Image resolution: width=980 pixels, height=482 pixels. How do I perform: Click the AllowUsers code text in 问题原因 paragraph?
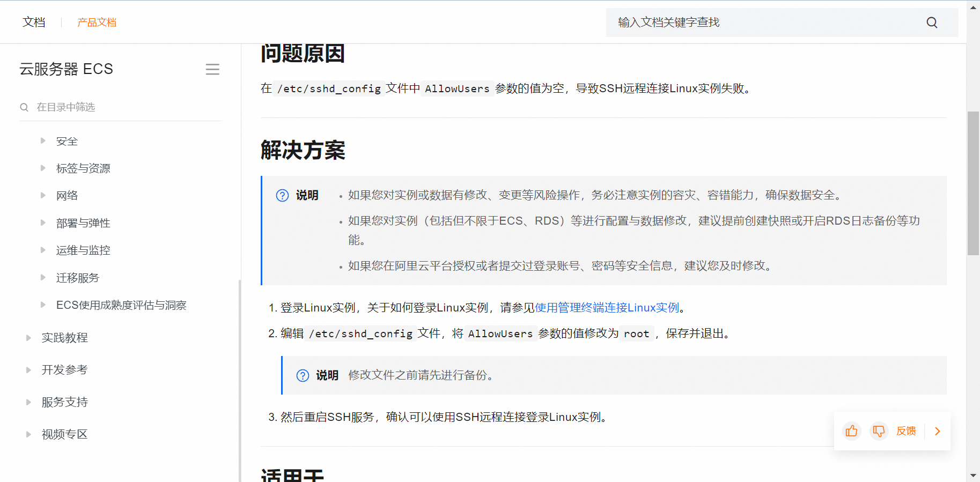coord(458,88)
